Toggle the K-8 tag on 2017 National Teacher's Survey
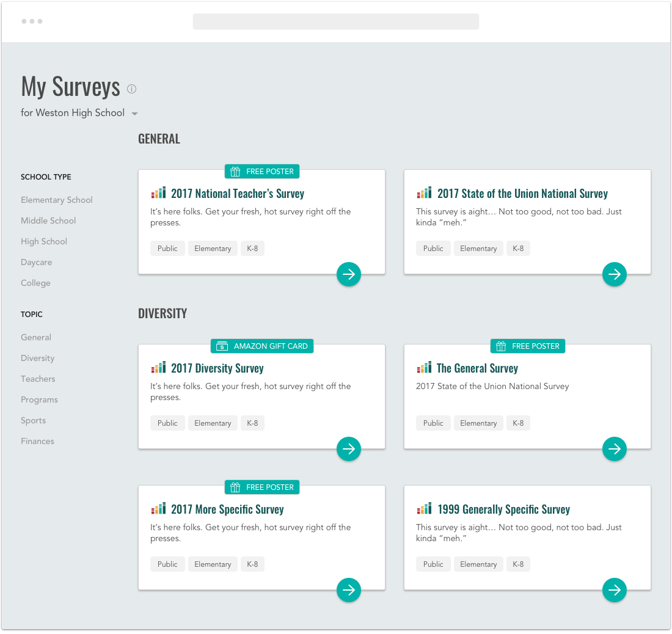Image resolution: width=672 pixels, height=634 pixels. coord(252,248)
